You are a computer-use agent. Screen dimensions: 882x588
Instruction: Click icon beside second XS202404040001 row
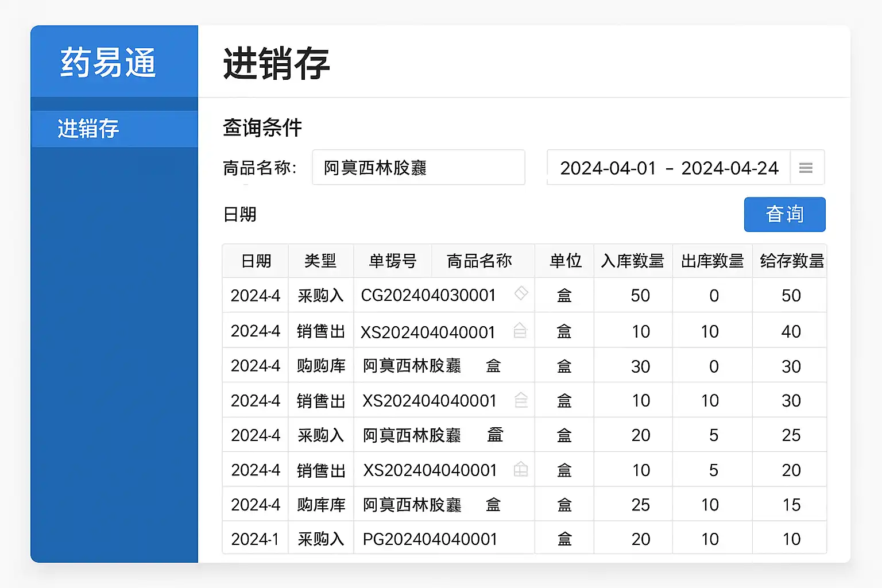tap(521, 400)
